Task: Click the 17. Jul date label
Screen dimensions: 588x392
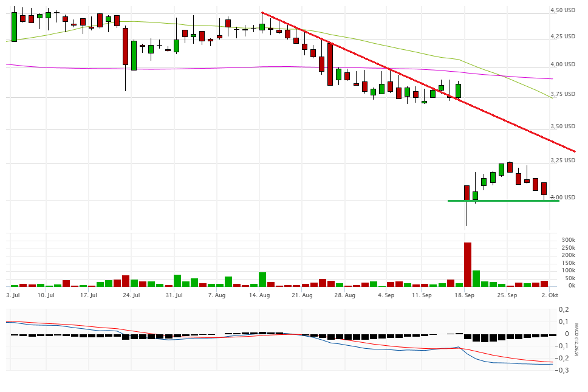Action: pos(89,295)
